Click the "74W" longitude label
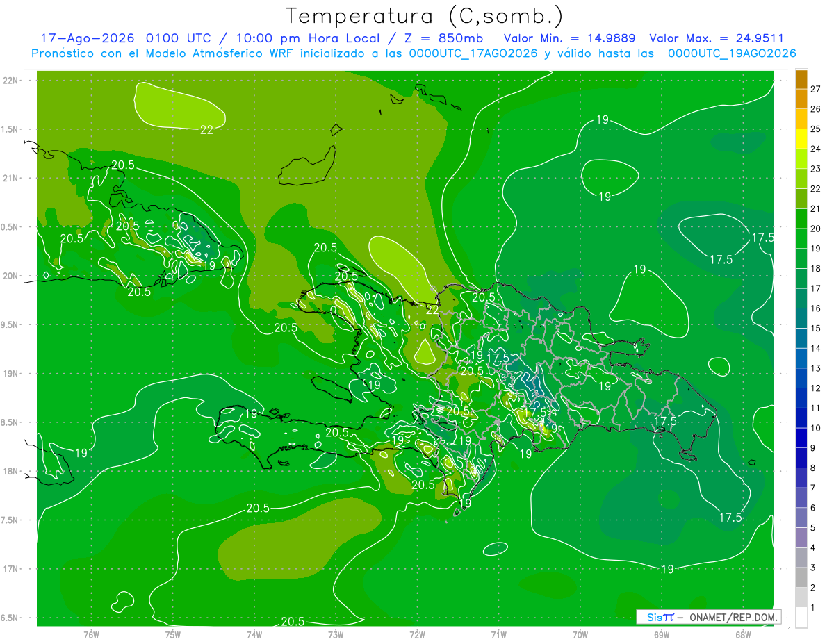 pos(254,634)
